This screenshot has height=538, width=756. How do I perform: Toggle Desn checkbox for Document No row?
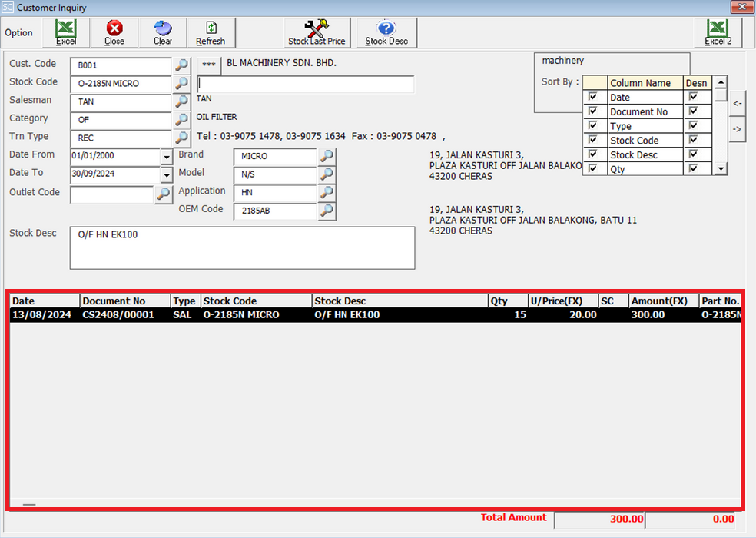[693, 111]
